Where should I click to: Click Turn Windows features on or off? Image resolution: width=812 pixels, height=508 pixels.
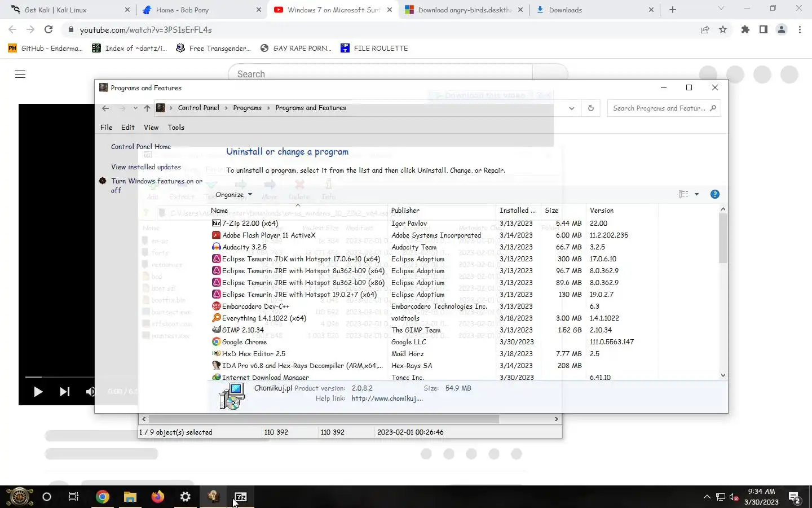(x=157, y=186)
